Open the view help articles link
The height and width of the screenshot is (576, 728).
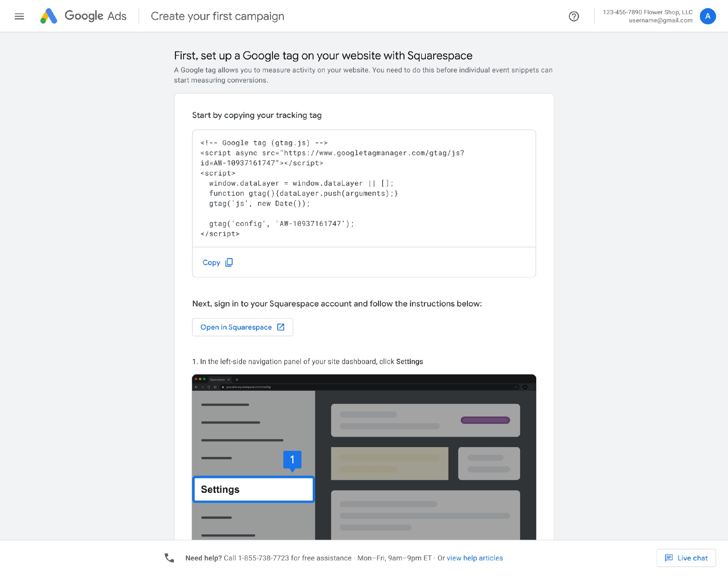pos(475,558)
